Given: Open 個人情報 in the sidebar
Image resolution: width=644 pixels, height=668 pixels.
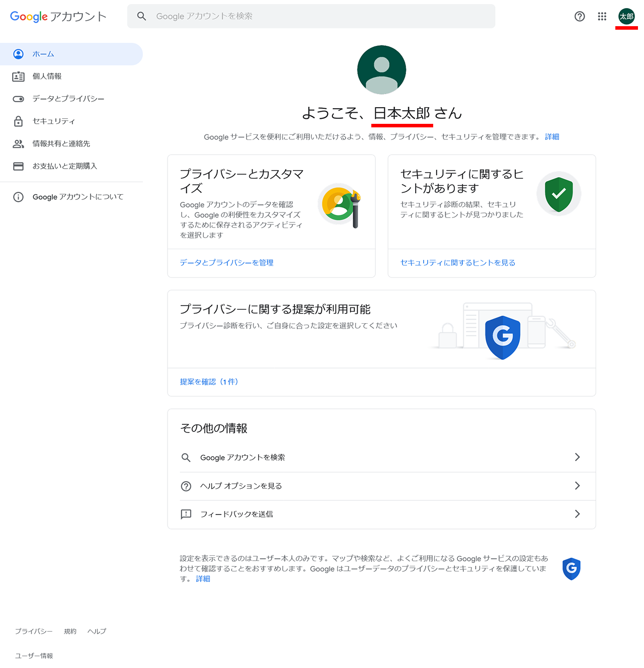Looking at the screenshot, I should 71,77.
